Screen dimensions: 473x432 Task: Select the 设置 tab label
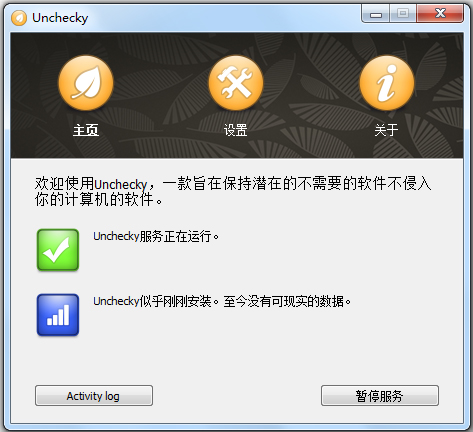[x=236, y=130]
